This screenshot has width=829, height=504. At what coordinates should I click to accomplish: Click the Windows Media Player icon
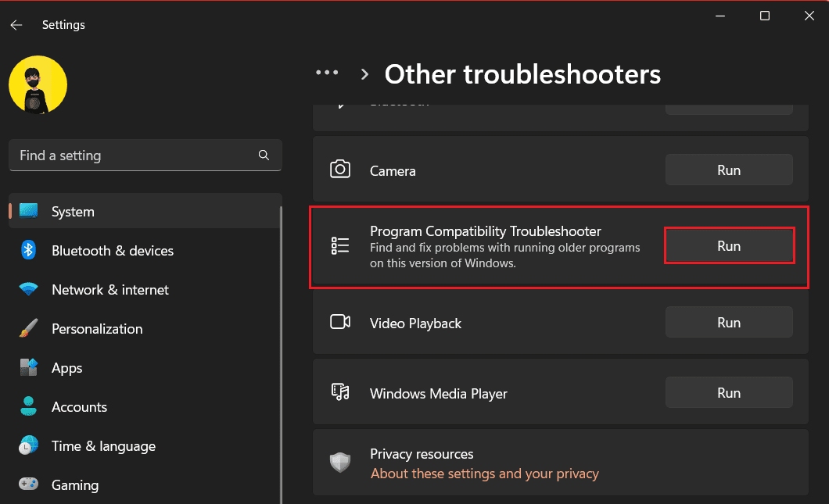340,392
